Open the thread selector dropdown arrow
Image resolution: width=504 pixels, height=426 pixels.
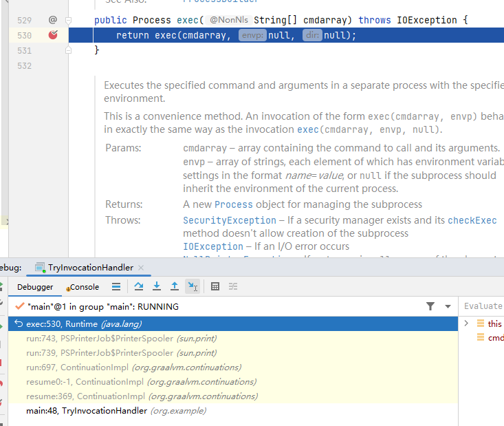448,306
